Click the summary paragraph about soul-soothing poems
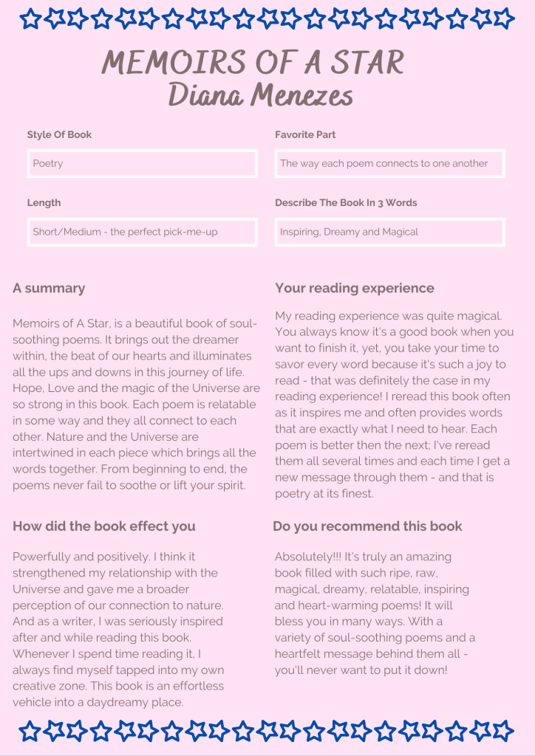The width and height of the screenshot is (535, 756). point(136,404)
